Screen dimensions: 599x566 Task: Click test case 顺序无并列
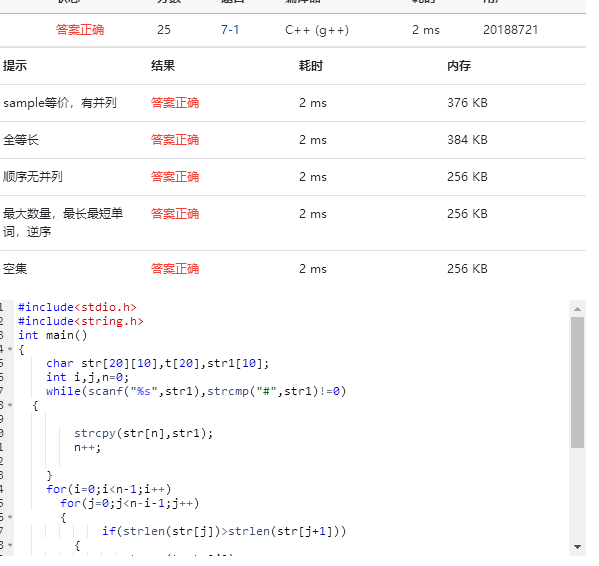(x=32, y=177)
